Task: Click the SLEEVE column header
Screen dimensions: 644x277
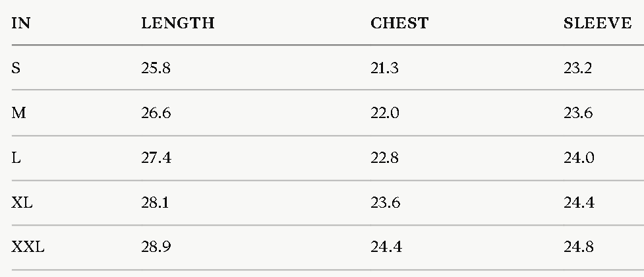Action: pos(598,23)
